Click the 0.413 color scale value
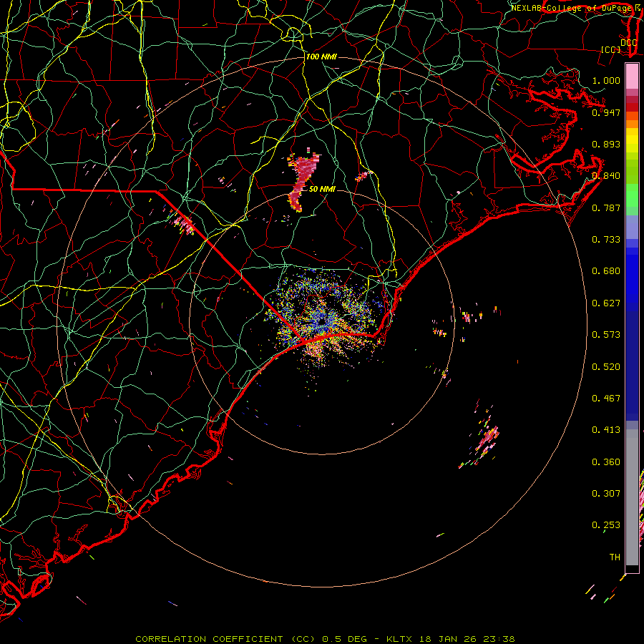The width and height of the screenshot is (644, 644). (x=606, y=429)
